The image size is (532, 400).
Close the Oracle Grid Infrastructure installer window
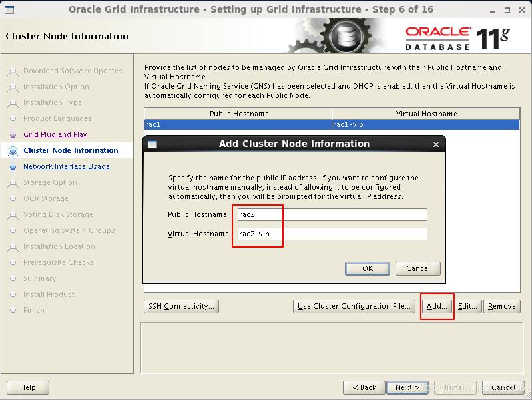tap(522, 10)
